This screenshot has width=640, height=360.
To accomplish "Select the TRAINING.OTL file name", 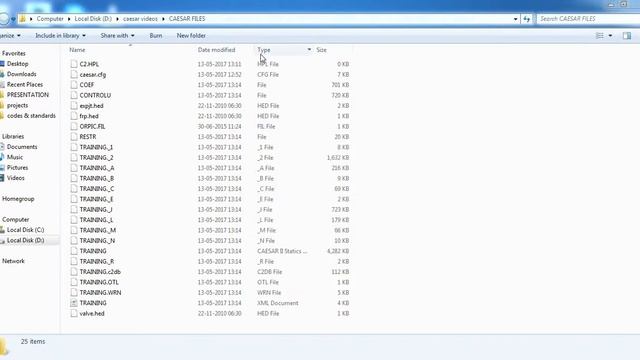I will tap(99, 282).
